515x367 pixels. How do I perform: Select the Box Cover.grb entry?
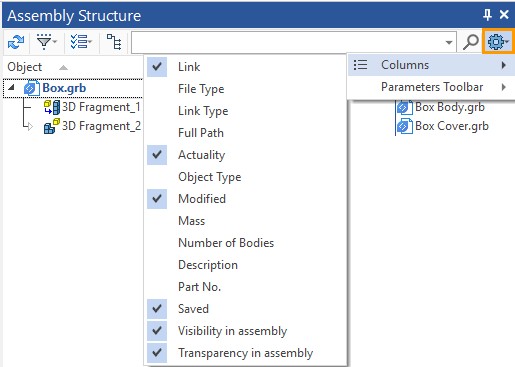coord(452,126)
